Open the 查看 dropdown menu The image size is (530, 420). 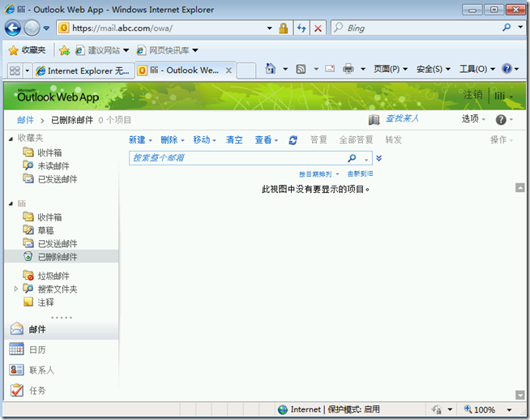(x=267, y=139)
